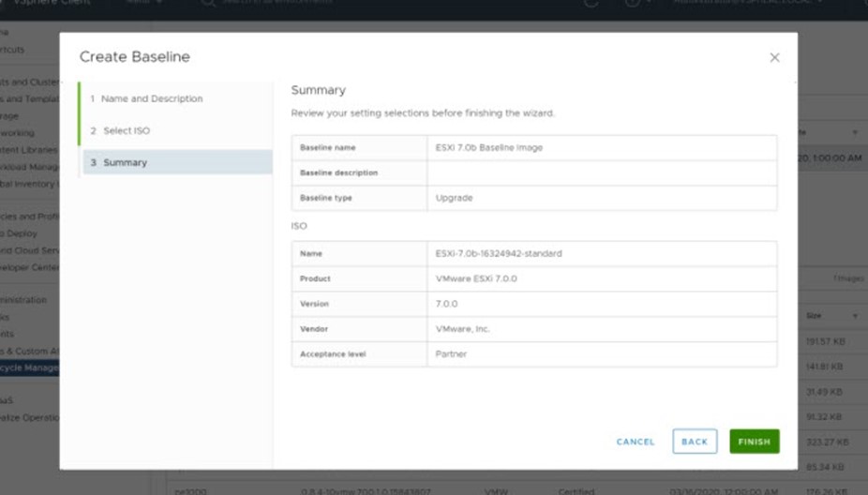The image size is (868, 495).
Task: Open step 2 Select ISO
Action: pos(120,130)
